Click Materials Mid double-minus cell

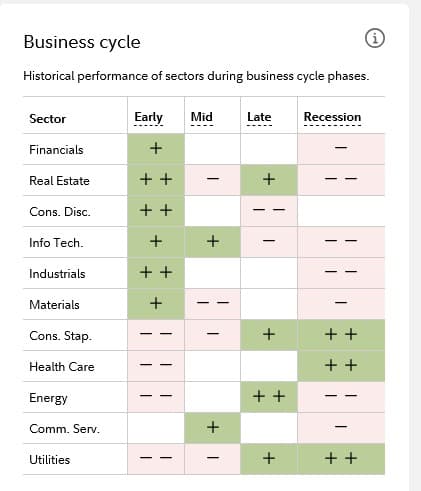(212, 304)
